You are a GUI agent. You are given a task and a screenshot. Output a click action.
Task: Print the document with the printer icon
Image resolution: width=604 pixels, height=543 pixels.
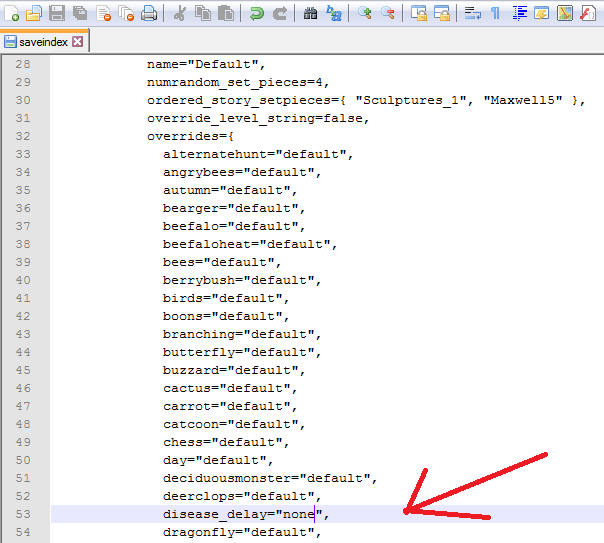tap(149, 13)
